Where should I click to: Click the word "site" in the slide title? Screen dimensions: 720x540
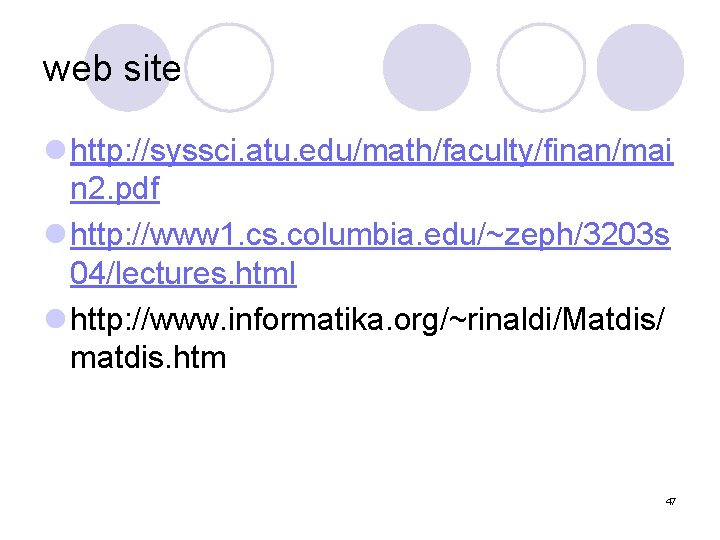click(x=152, y=69)
